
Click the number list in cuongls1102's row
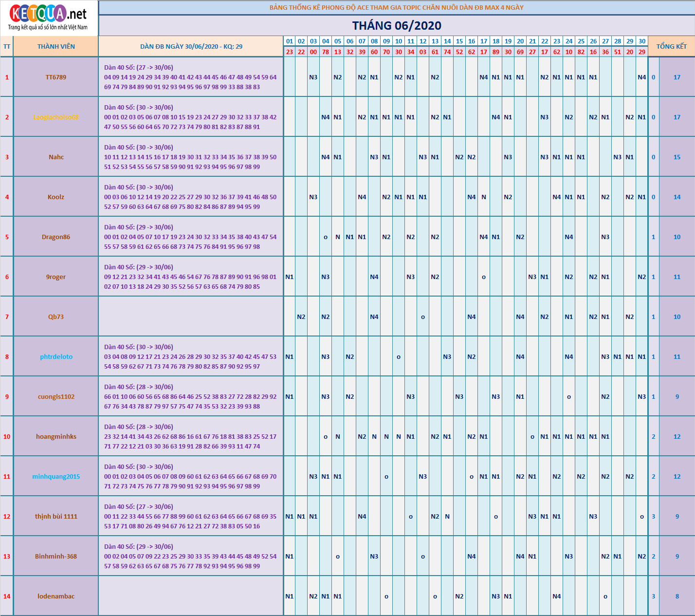pos(190,402)
